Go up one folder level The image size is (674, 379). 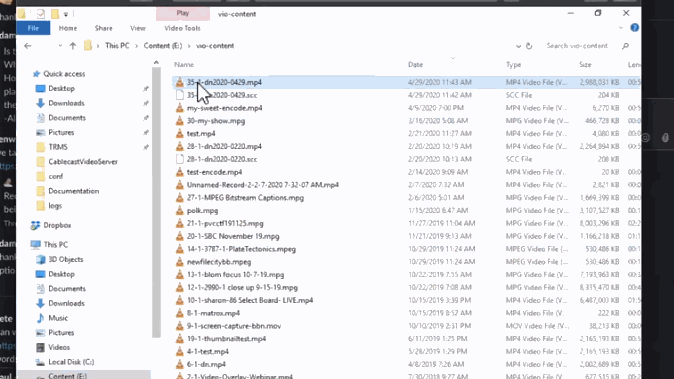73,46
